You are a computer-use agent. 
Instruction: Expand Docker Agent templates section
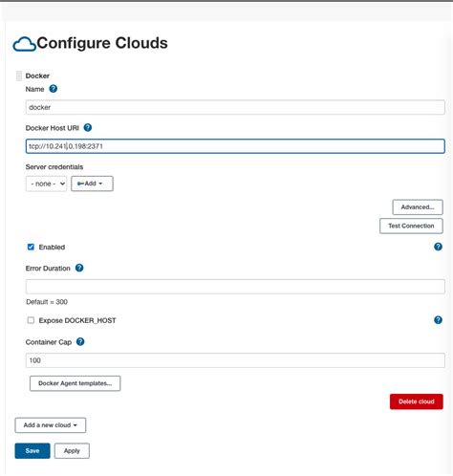75,383
